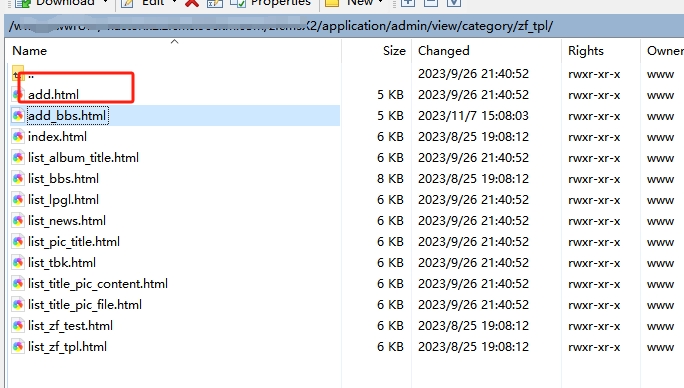Open the Edit button dropdown arrow
This screenshot has width=684, height=388.
pos(174,3)
